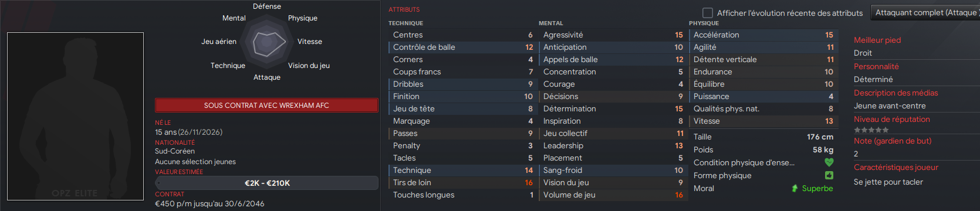Click the green Moral arrow icon
Image resolution: width=980 pixels, height=211 pixels.
(x=795, y=188)
